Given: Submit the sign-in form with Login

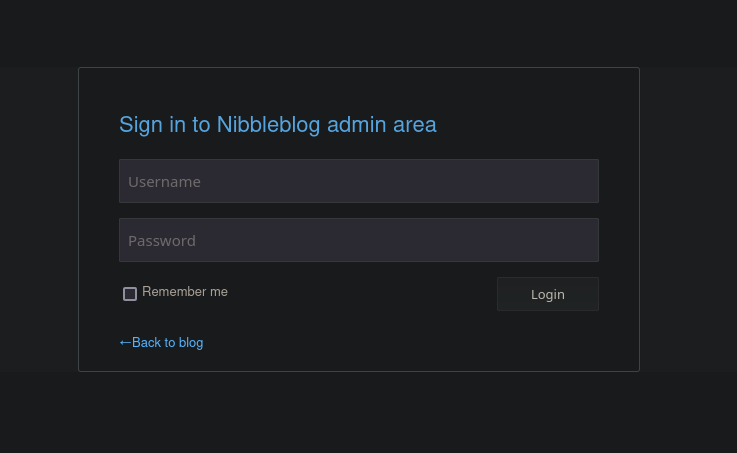Looking at the screenshot, I should 547,294.
